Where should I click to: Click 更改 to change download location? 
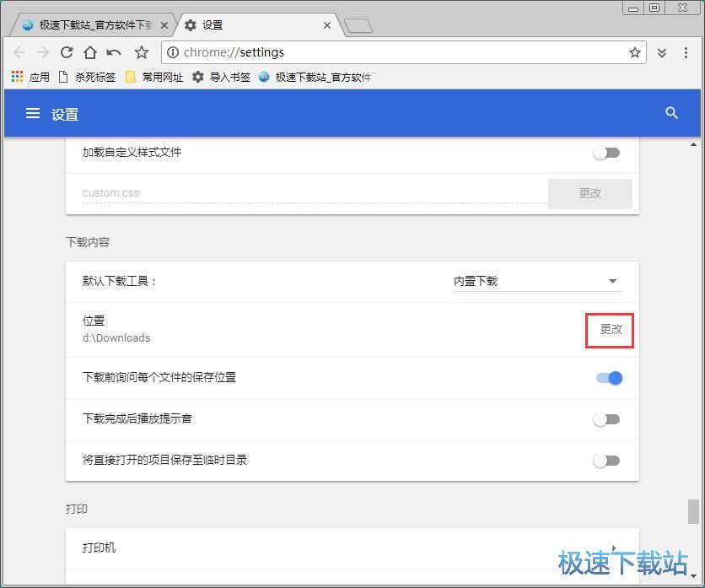[611, 330]
